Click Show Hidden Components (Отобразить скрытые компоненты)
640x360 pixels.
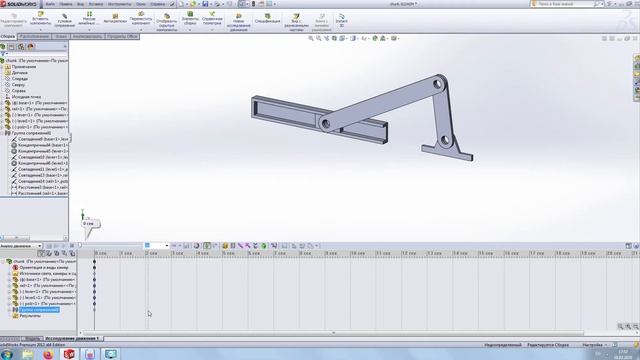pos(167,22)
